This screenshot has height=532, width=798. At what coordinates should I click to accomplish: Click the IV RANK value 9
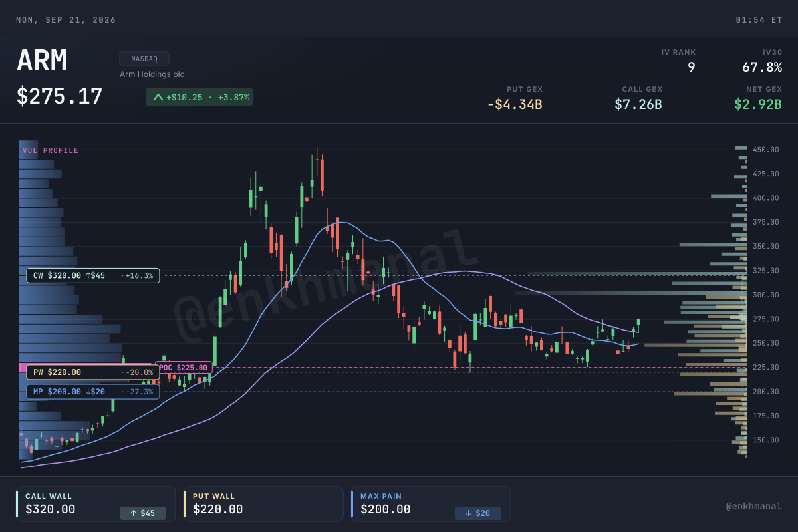[692, 67]
